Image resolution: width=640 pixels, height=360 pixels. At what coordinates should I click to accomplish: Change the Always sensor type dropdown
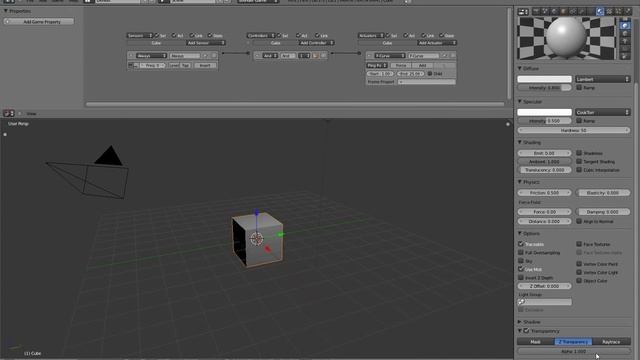point(151,56)
